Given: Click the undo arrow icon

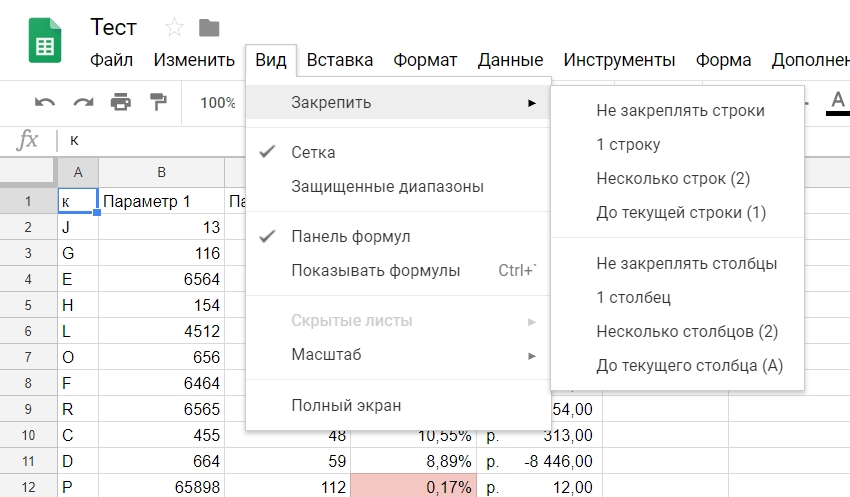Looking at the screenshot, I should click(x=45, y=102).
